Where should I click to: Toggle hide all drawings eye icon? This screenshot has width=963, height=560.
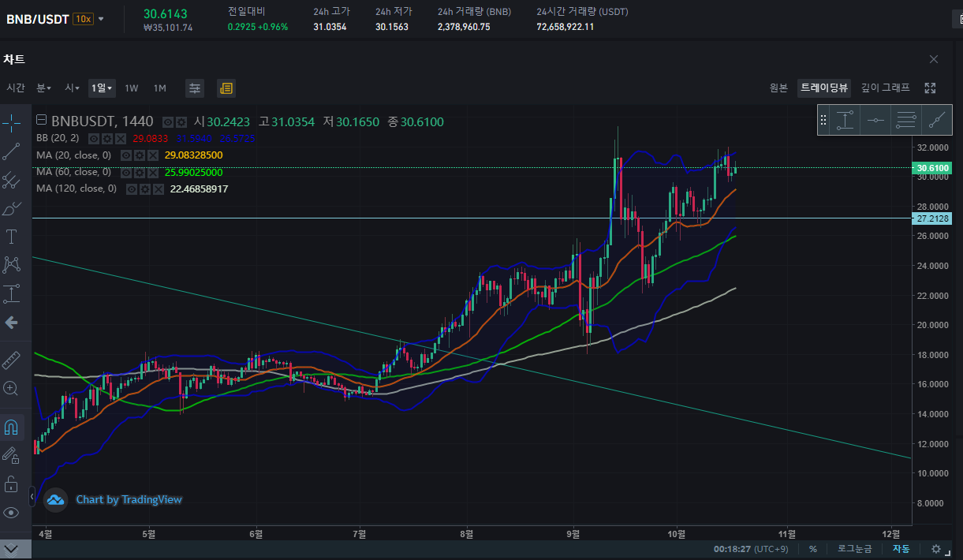point(11,513)
